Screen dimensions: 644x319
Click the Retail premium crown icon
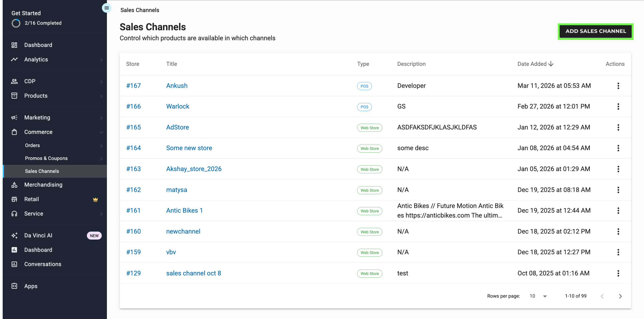(95, 199)
